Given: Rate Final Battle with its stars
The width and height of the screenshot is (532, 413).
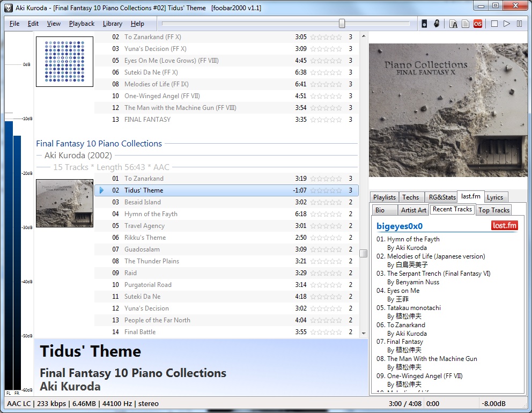Looking at the screenshot, I should 326,332.
